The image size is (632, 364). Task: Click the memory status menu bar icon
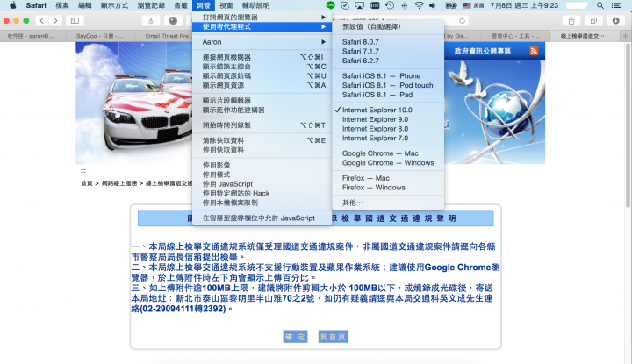375,5
